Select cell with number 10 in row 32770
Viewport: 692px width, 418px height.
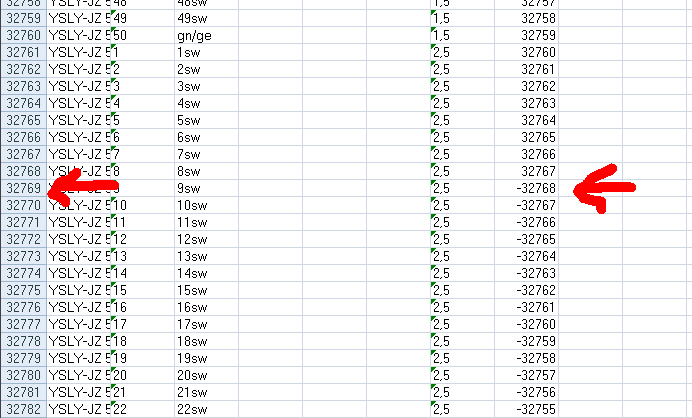pyautogui.click(x=143, y=205)
